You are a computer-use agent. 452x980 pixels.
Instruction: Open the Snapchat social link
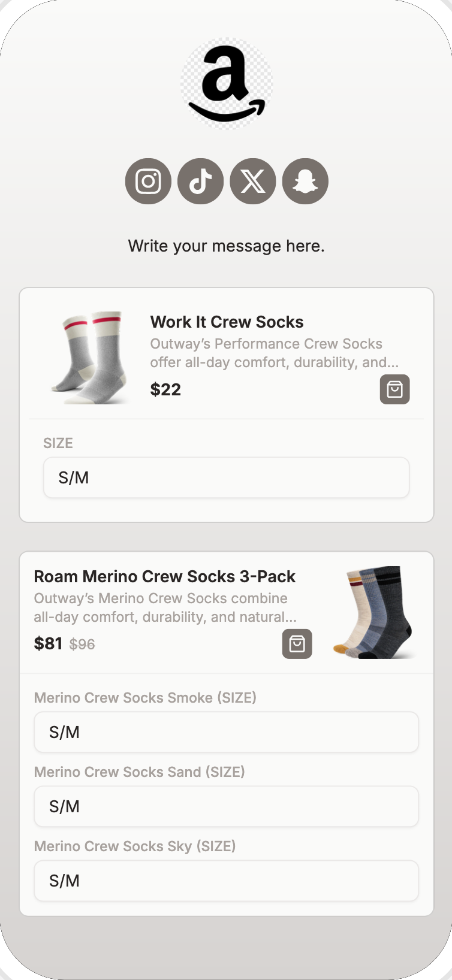pos(305,181)
